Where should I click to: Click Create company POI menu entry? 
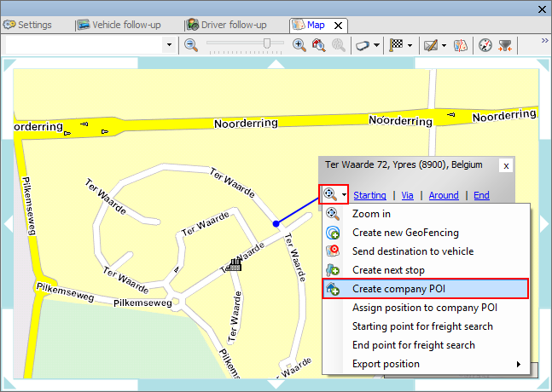tap(400, 289)
